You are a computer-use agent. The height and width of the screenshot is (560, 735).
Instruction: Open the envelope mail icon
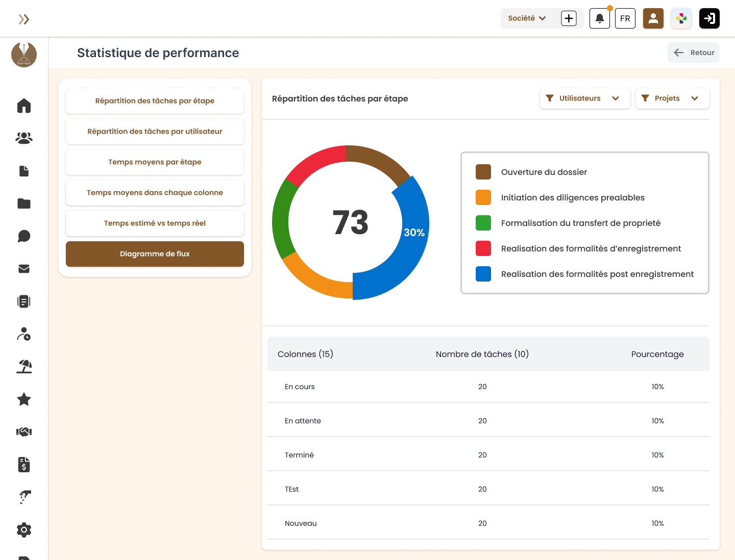[24, 269]
